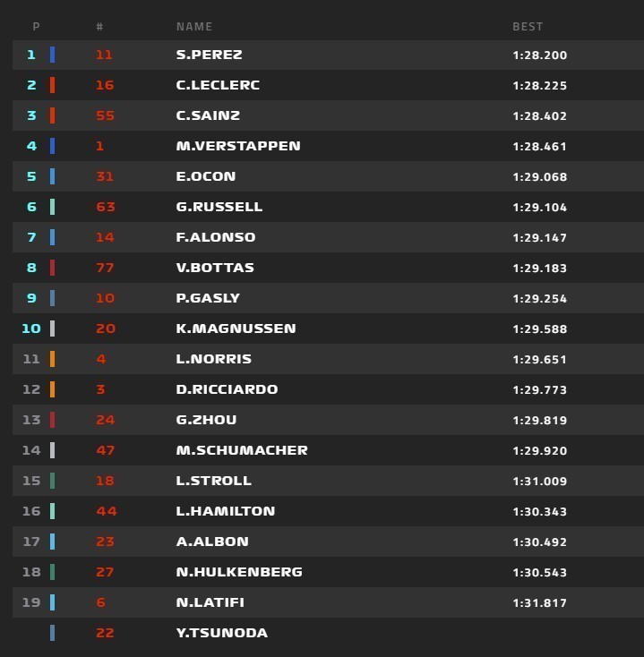Select car number 44 for L.HAMILTON
Image resolution: width=644 pixels, height=657 pixels.
106,511
